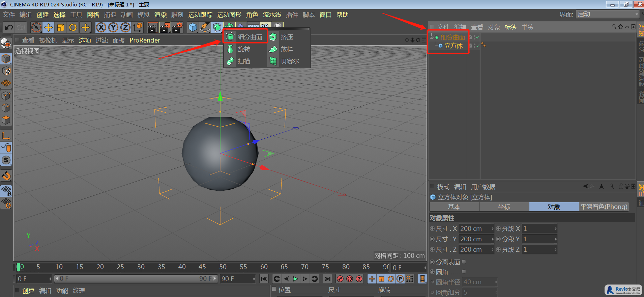644x297 pixels.
Task: Click the Phong tag on 立方体
Action: (x=484, y=45)
